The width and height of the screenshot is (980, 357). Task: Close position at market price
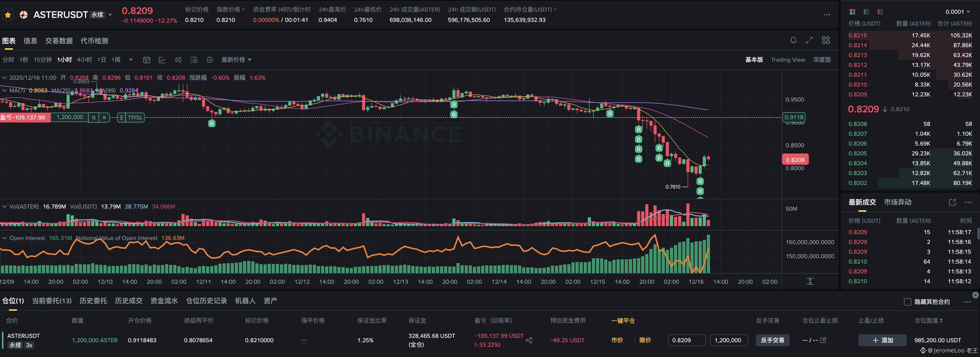617,340
